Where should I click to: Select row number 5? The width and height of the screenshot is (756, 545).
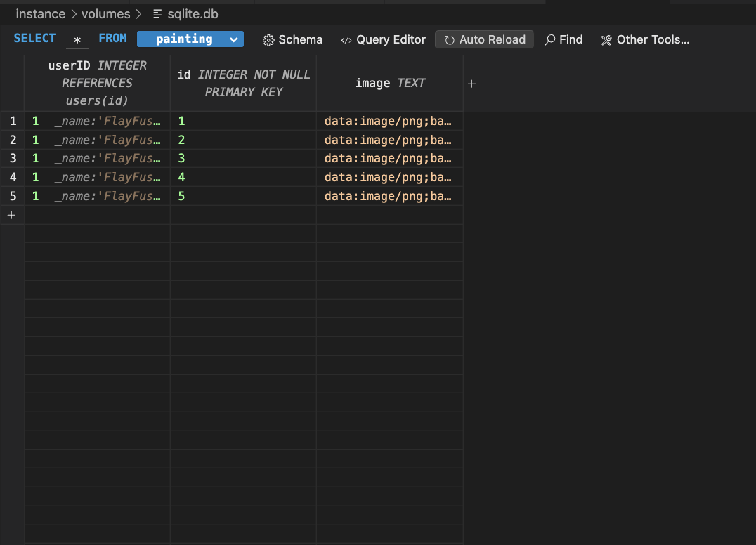tap(13, 196)
